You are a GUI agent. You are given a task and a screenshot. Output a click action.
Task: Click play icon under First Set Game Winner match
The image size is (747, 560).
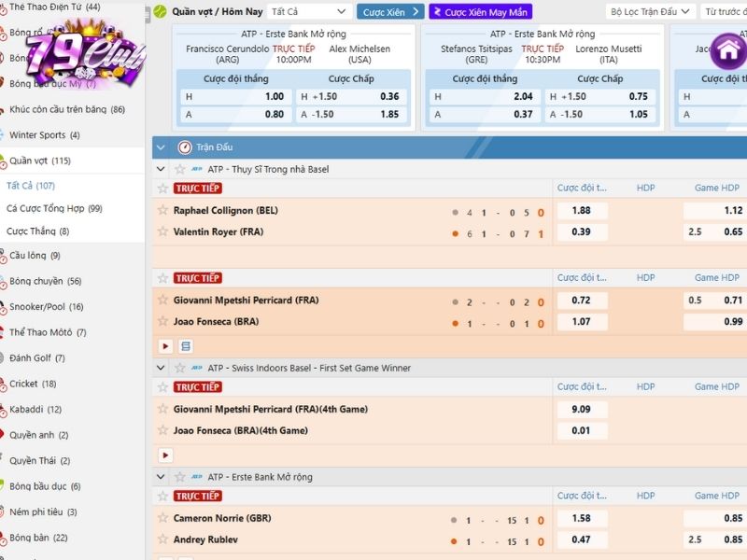pos(165,455)
